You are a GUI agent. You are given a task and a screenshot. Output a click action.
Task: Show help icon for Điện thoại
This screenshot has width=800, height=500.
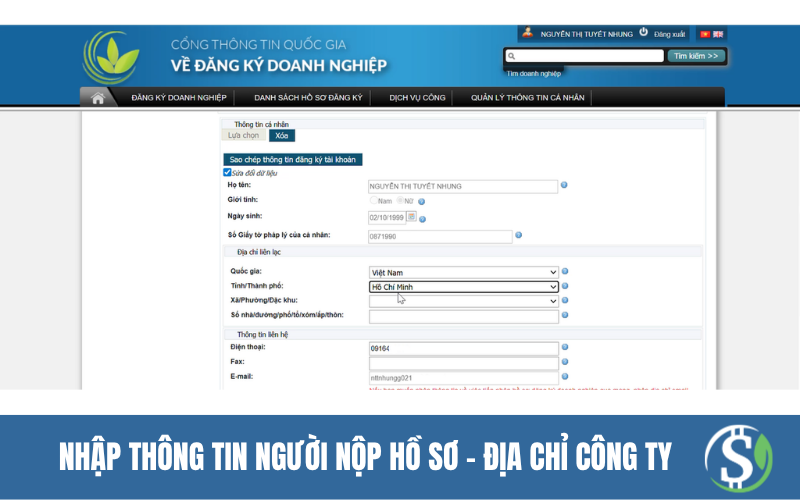click(x=565, y=347)
